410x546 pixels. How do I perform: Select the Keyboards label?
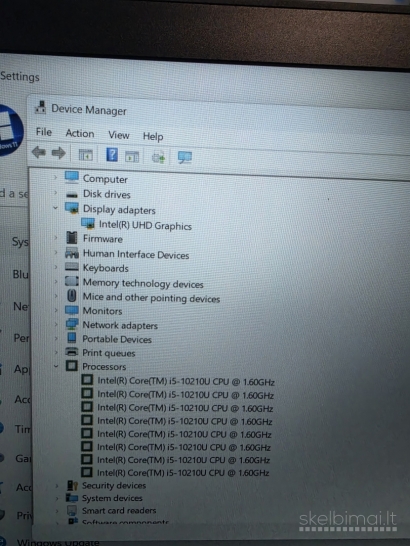click(106, 268)
